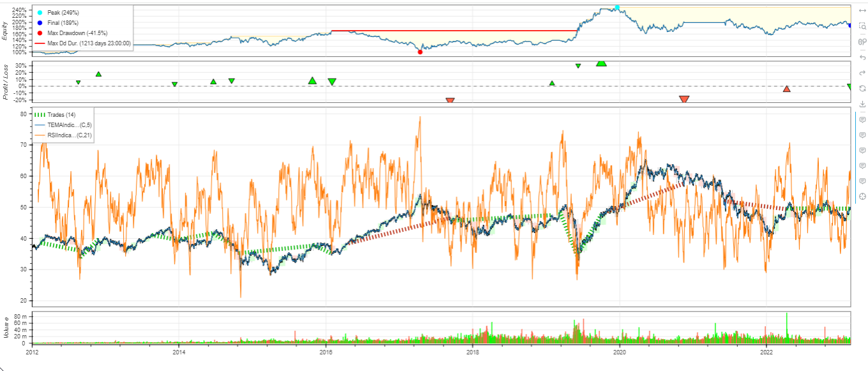868x371 pixels.
Task: Save the chart with download icon
Action: 862,103
